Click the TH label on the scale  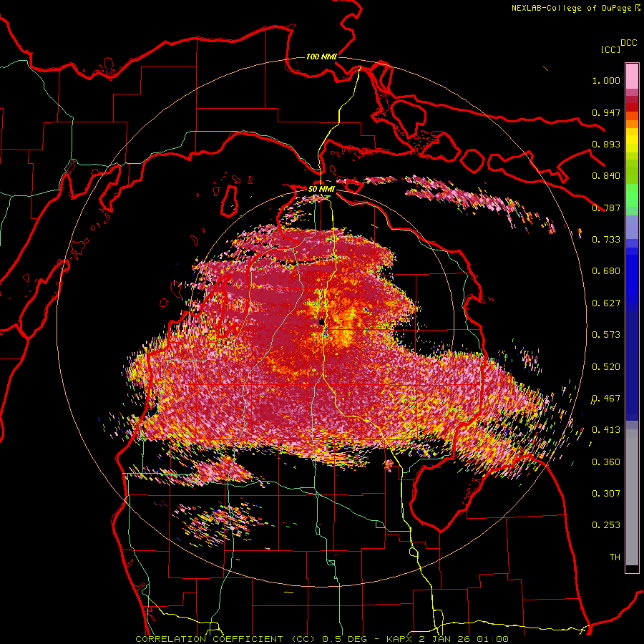(x=615, y=557)
